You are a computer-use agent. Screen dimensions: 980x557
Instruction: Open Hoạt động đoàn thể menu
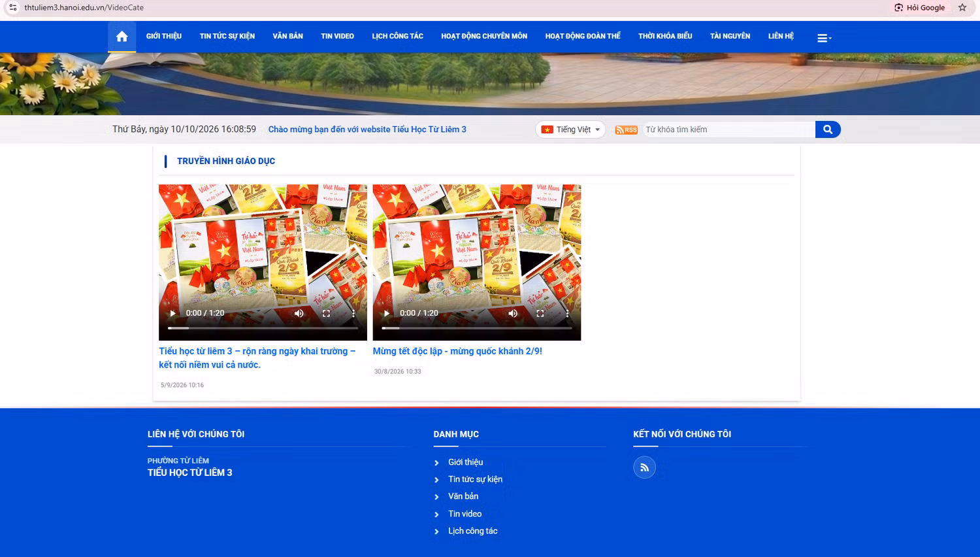(x=583, y=37)
